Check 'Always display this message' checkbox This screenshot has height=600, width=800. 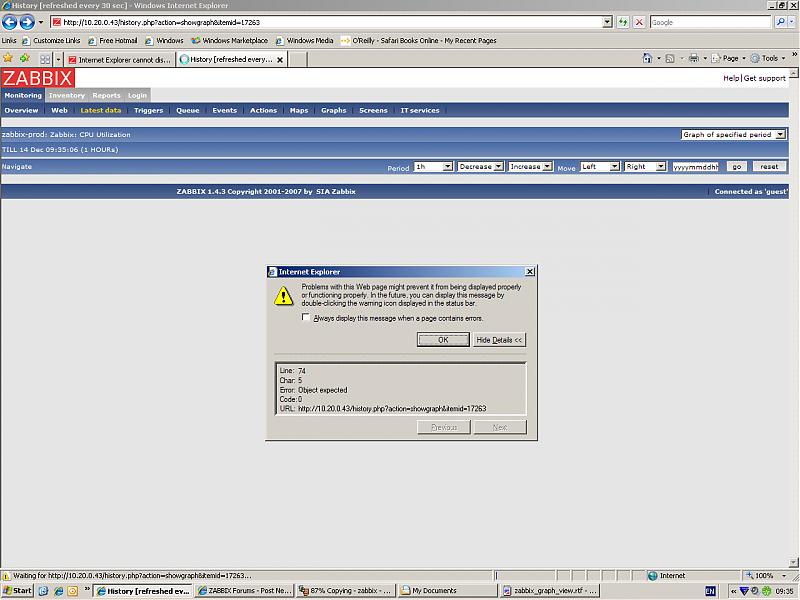306,317
